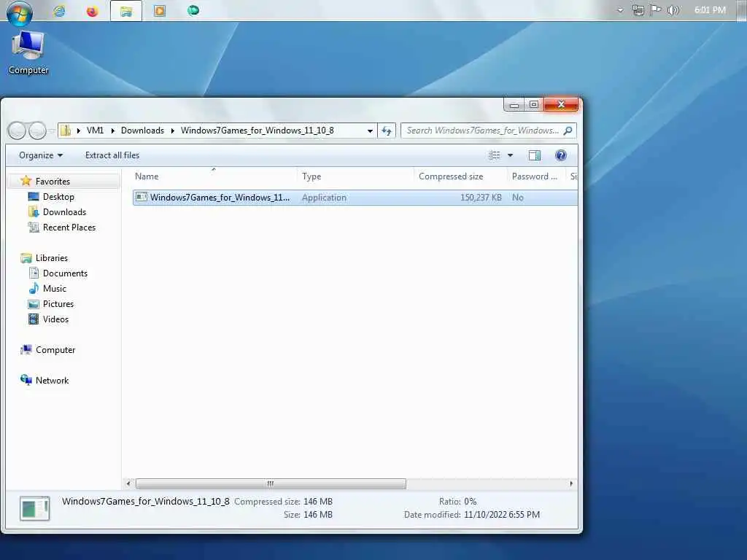This screenshot has width=747, height=560.
Task: Open the Documents library
Action: pos(65,273)
